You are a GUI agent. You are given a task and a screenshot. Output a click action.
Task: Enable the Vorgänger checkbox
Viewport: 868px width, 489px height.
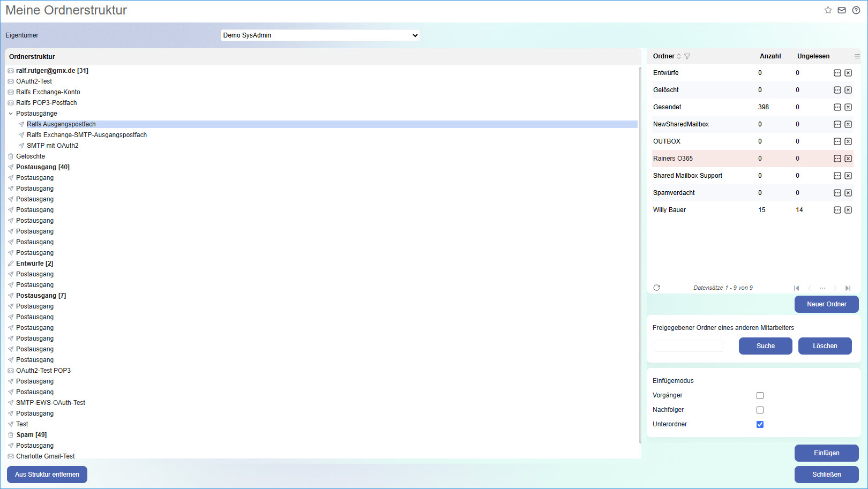(x=760, y=396)
